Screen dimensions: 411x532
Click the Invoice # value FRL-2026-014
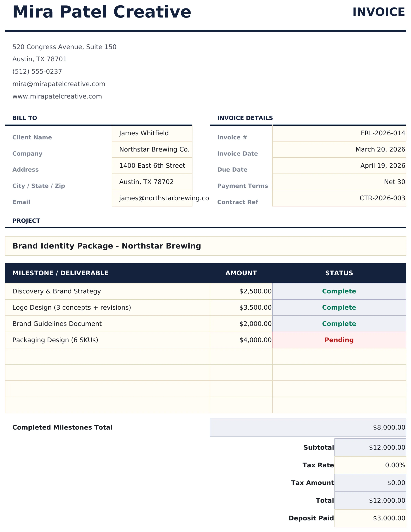(339, 133)
